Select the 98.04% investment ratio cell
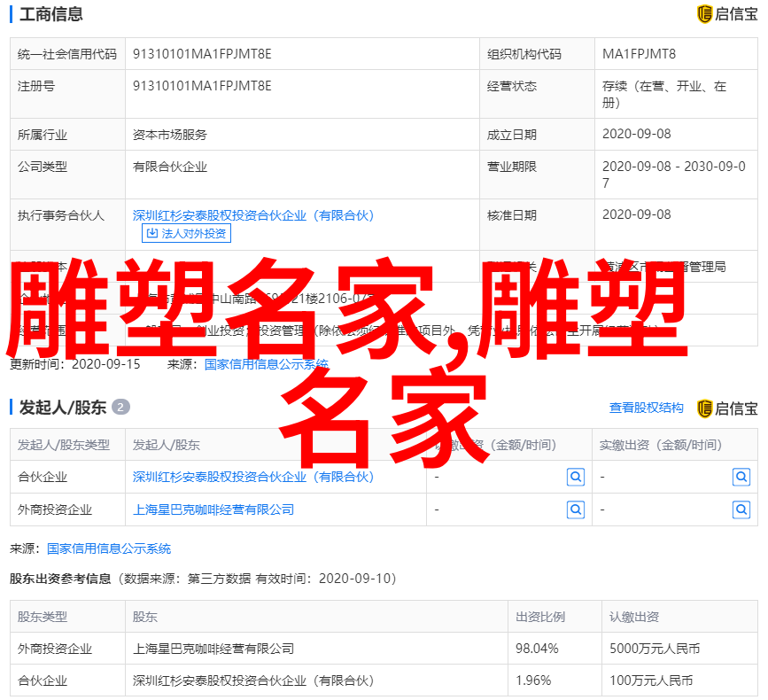The image size is (768, 700). pos(537,649)
